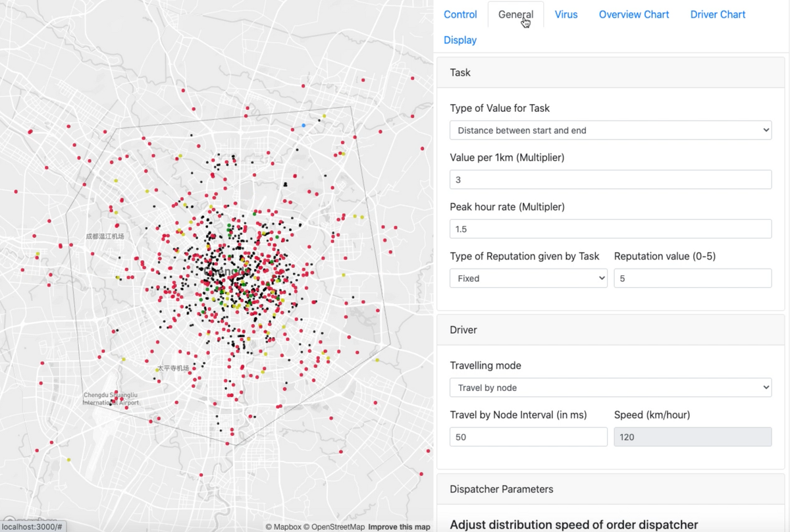This screenshot has height=532, width=790.
Task: Click the Value per 1km input field
Action: click(610, 179)
